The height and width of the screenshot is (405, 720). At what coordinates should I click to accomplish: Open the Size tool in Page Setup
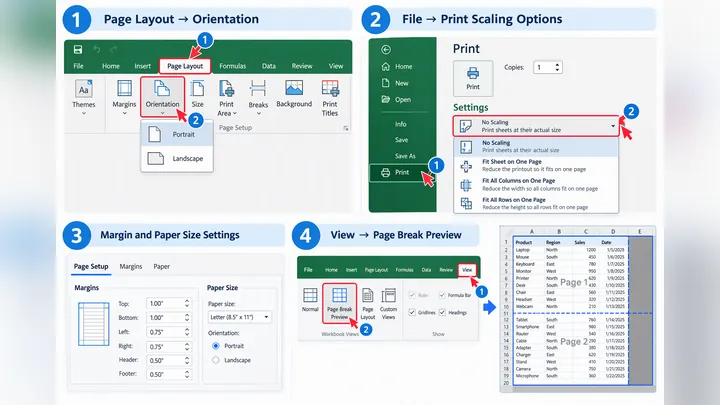197,95
